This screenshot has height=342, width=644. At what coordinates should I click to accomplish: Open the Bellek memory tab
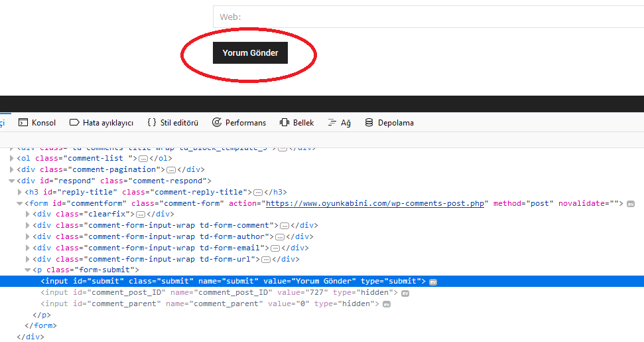tap(296, 122)
